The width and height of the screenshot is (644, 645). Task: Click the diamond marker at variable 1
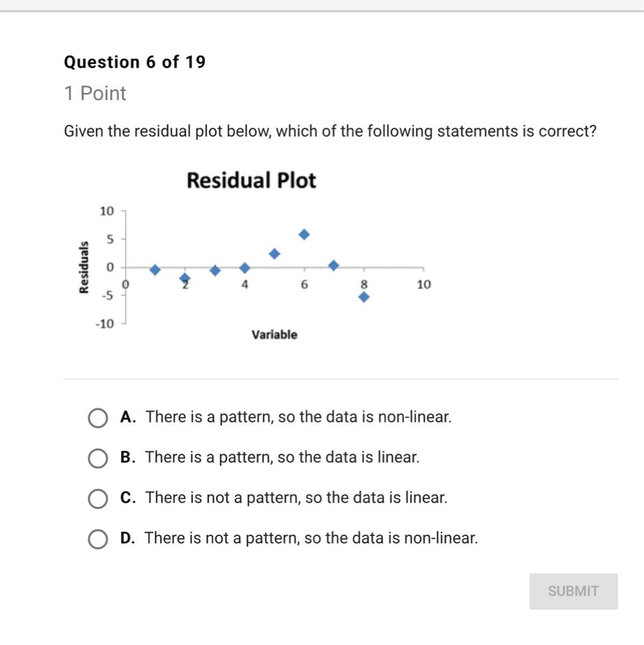(x=155, y=269)
